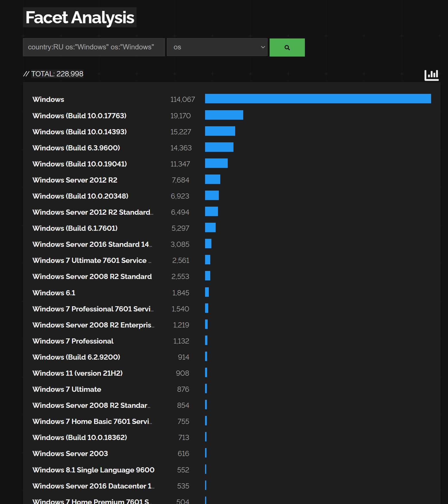Click the green search magnifier button

(x=287, y=47)
